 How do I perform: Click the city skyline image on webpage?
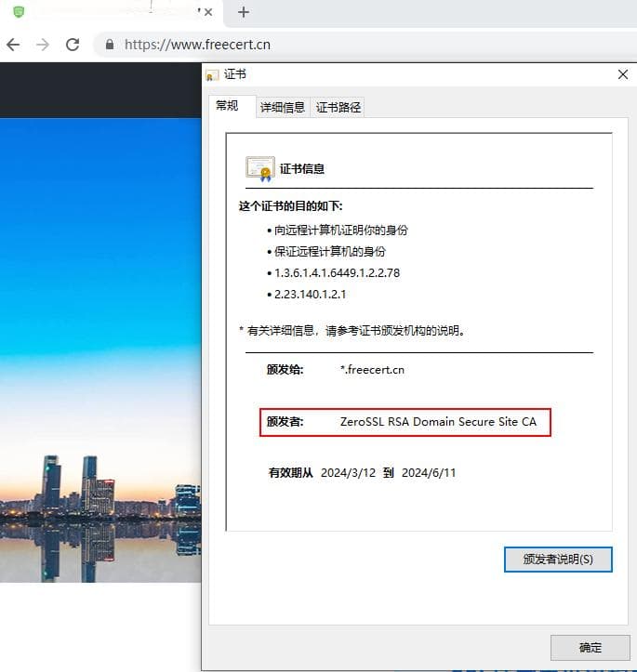pyautogui.click(x=100, y=350)
